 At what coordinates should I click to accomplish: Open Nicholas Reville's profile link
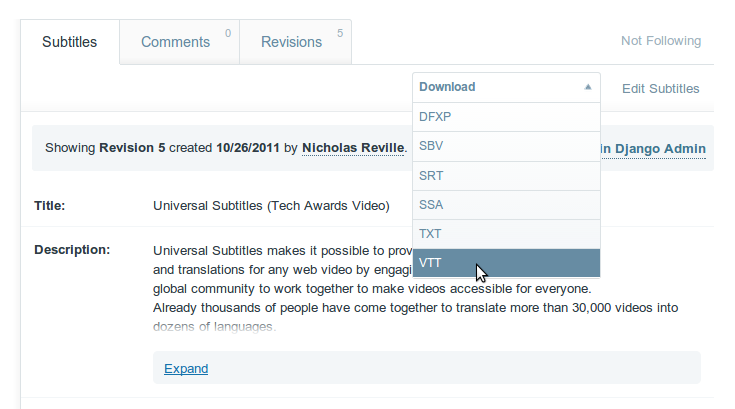[x=353, y=148]
